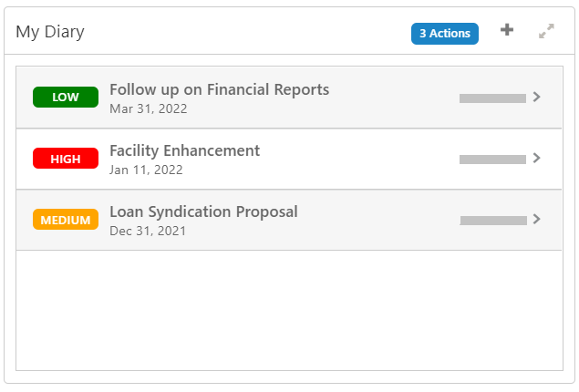The height and width of the screenshot is (392, 579).
Task: Select Facility Enhancement entry title
Action: [x=184, y=150]
